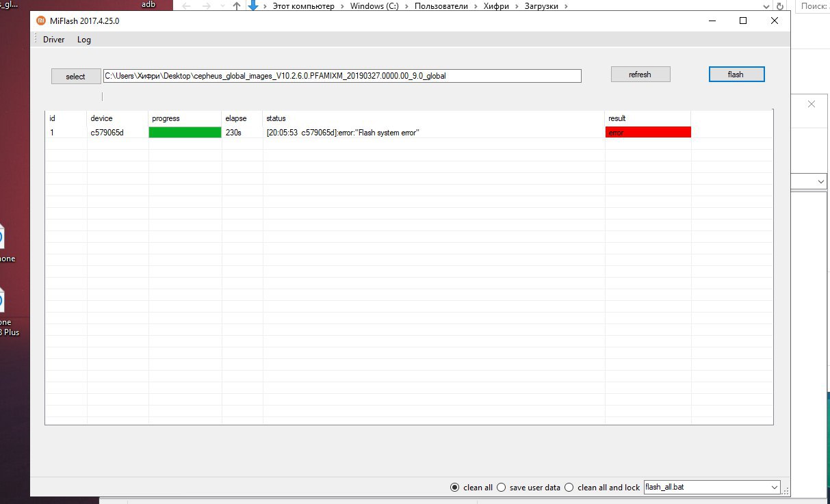
Task: Click the Flash system error status message
Action: [x=342, y=133]
